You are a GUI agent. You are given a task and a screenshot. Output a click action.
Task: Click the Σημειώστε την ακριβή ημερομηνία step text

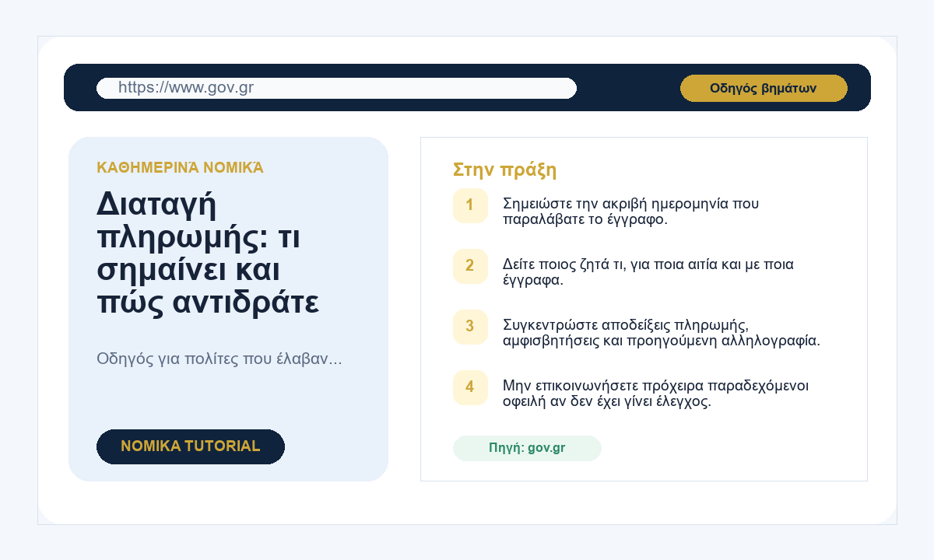pyautogui.click(x=631, y=212)
